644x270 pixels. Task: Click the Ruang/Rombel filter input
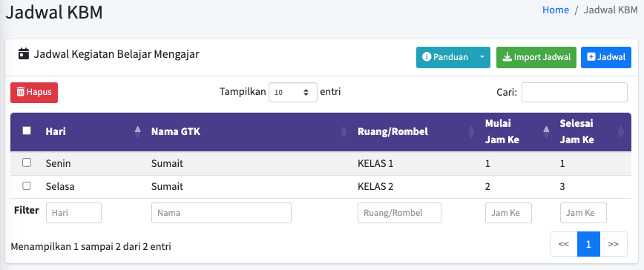400,213
